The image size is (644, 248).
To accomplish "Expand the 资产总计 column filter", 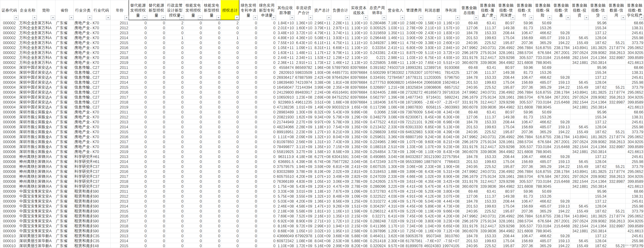I will (x=329, y=18).
